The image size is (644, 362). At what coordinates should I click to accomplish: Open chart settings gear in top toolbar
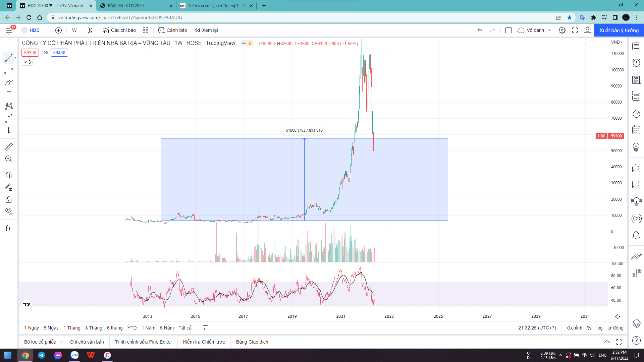[x=562, y=30]
